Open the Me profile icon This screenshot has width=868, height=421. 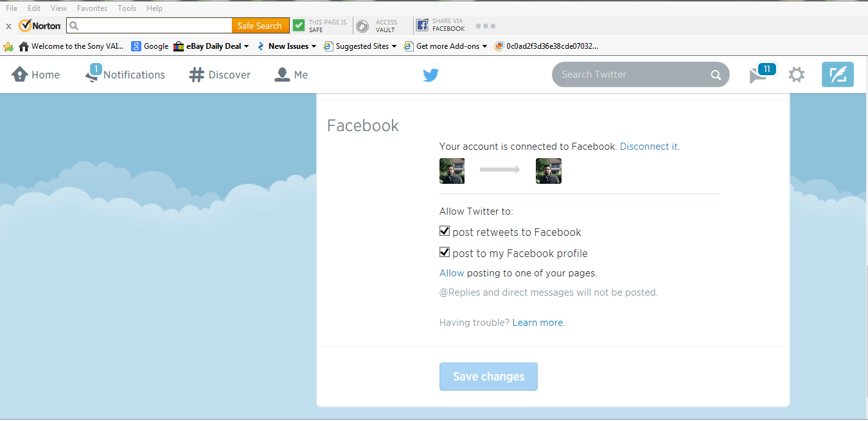click(282, 75)
